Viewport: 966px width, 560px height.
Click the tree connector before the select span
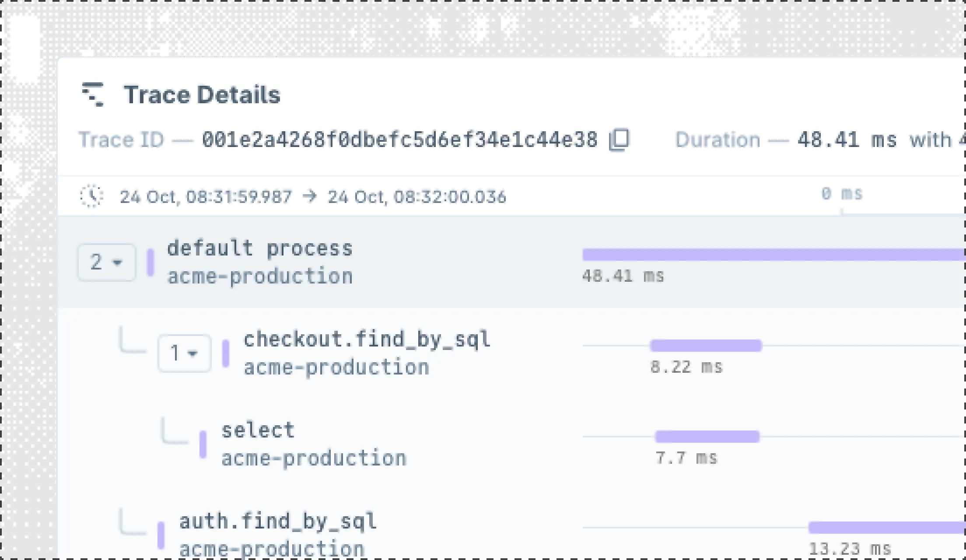pyautogui.click(x=174, y=433)
